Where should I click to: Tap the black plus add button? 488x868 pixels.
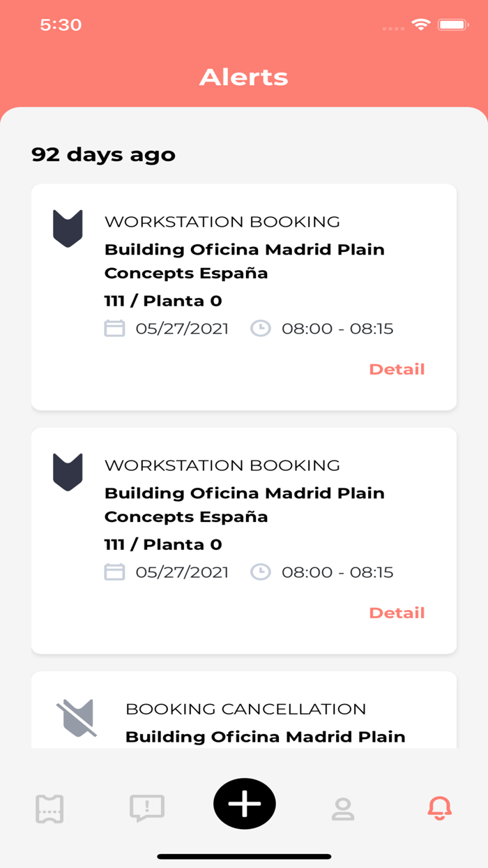point(245,805)
